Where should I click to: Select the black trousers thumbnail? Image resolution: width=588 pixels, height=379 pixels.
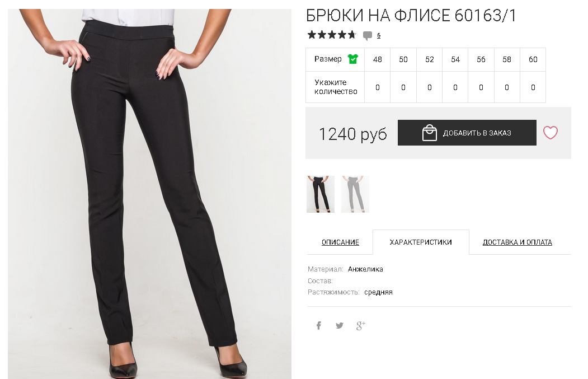320,194
